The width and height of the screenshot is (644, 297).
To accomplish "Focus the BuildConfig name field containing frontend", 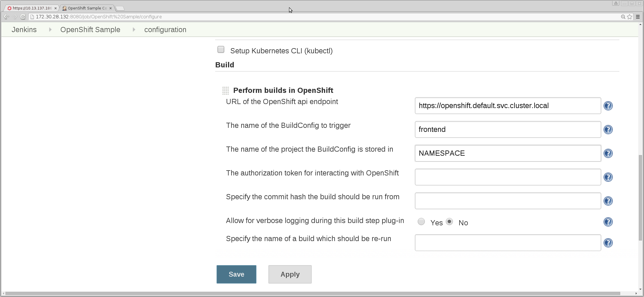I will [x=508, y=130].
